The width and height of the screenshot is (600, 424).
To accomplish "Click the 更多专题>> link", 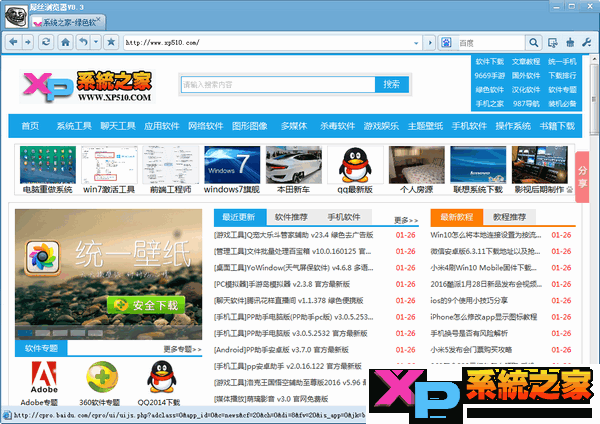I will [x=182, y=349].
